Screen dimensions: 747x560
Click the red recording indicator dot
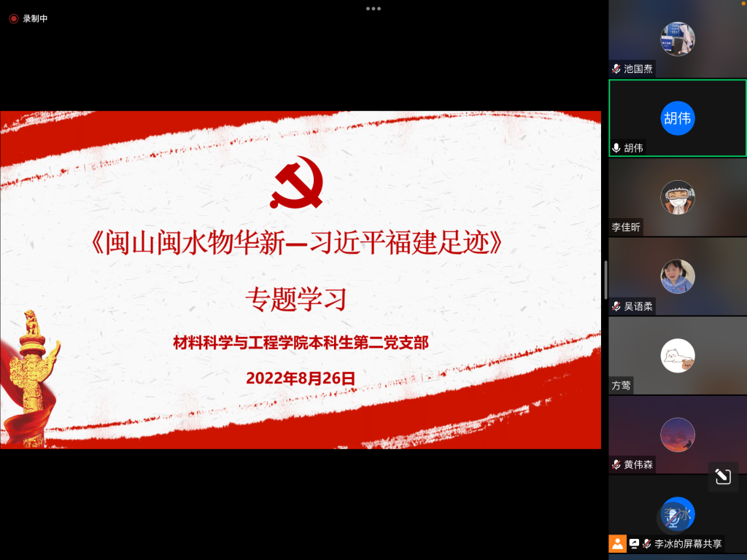pyautogui.click(x=13, y=19)
